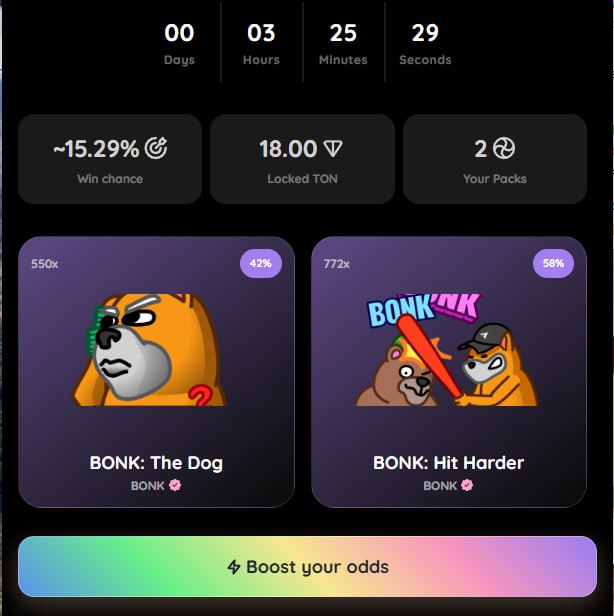
Task: Click verified badge under BONK: The Dog
Action: point(175,486)
